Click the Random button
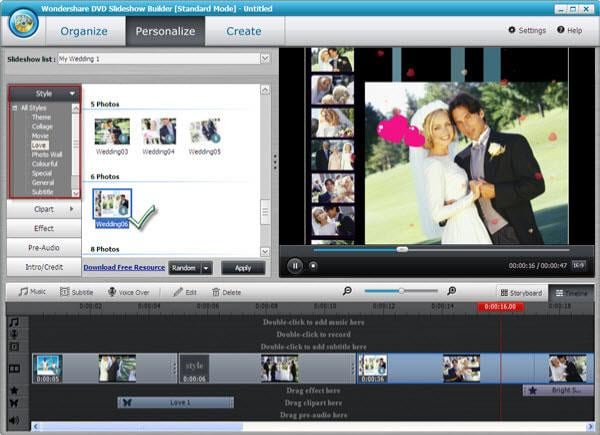The height and width of the screenshot is (435, 600). click(x=185, y=268)
